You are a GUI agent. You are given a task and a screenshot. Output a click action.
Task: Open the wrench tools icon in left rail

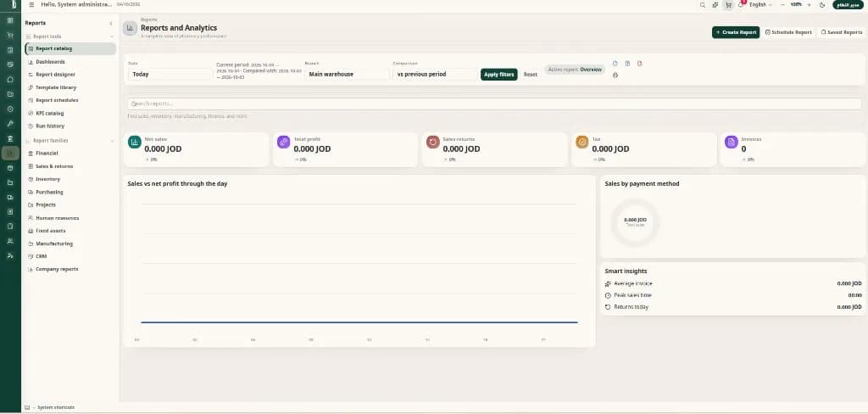pos(10,123)
